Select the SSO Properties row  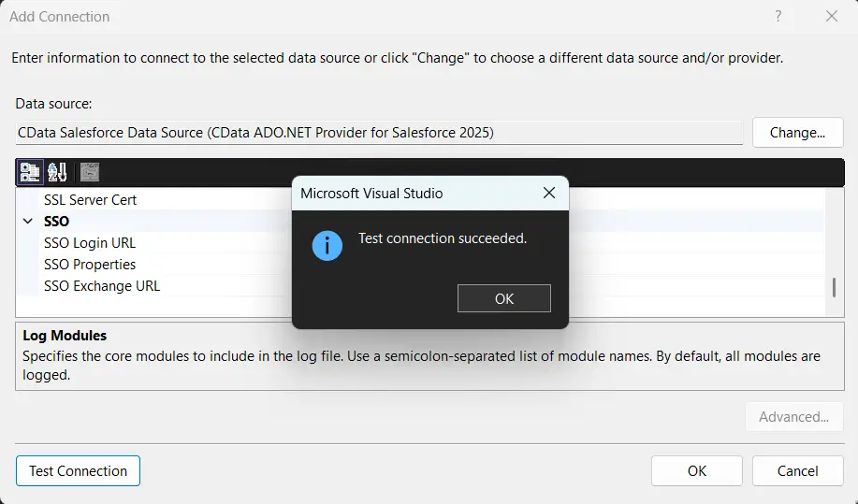(90, 265)
